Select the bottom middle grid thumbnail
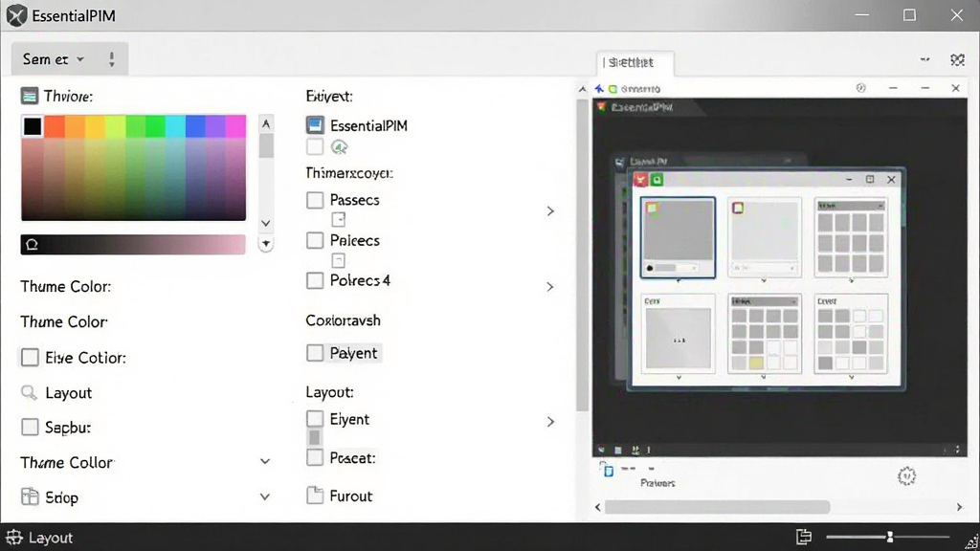980x551 pixels. (x=765, y=334)
